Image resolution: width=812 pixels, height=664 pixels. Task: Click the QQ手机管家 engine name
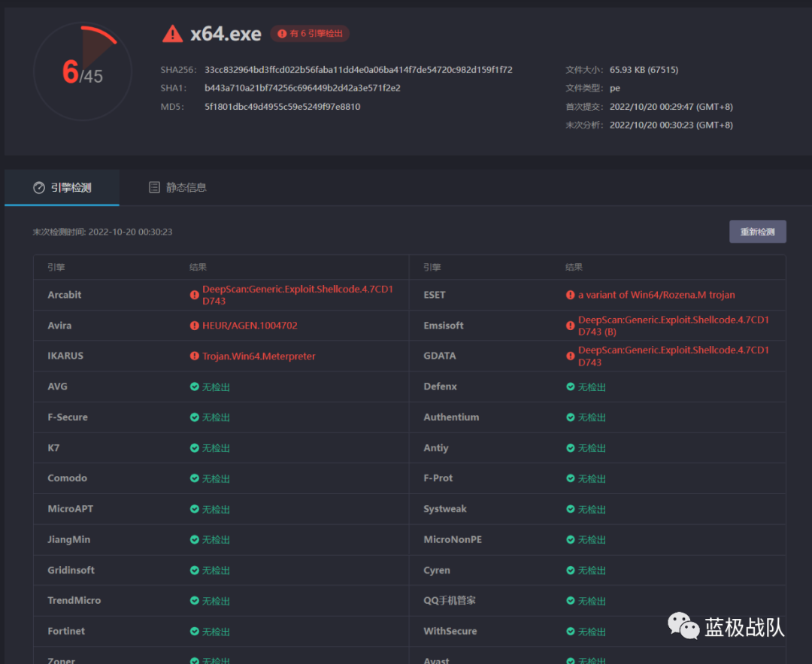[450, 600]
